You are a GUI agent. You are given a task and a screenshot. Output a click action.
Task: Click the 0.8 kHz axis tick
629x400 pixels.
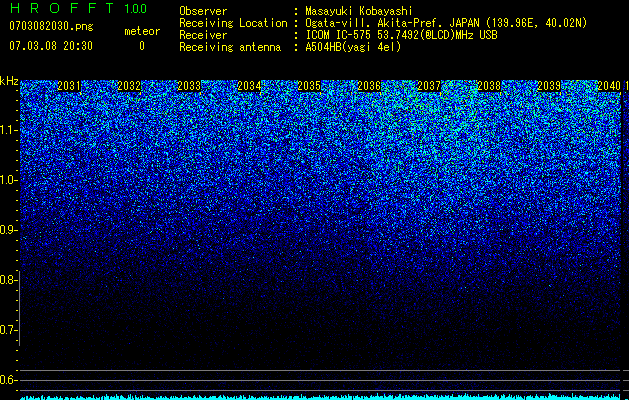[x=9, y=280]
